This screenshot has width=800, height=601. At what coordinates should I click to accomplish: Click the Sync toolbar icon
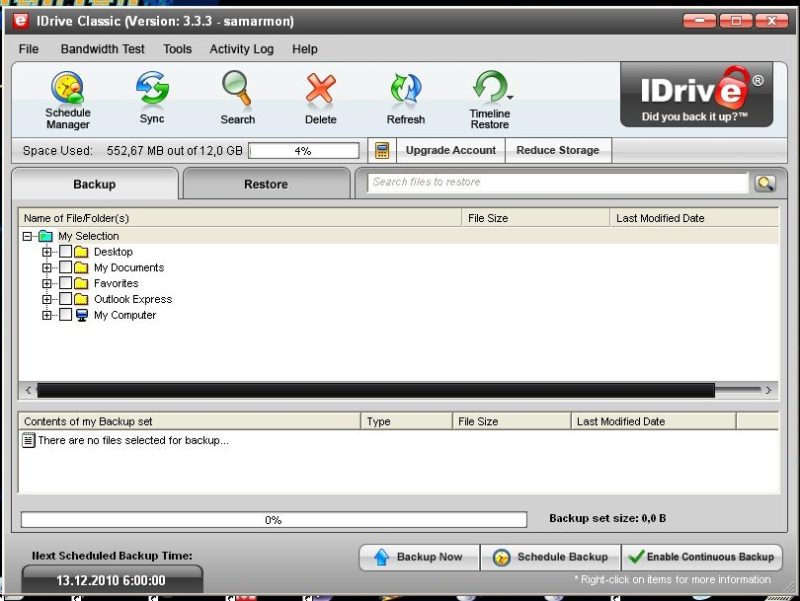pos(152,97)
